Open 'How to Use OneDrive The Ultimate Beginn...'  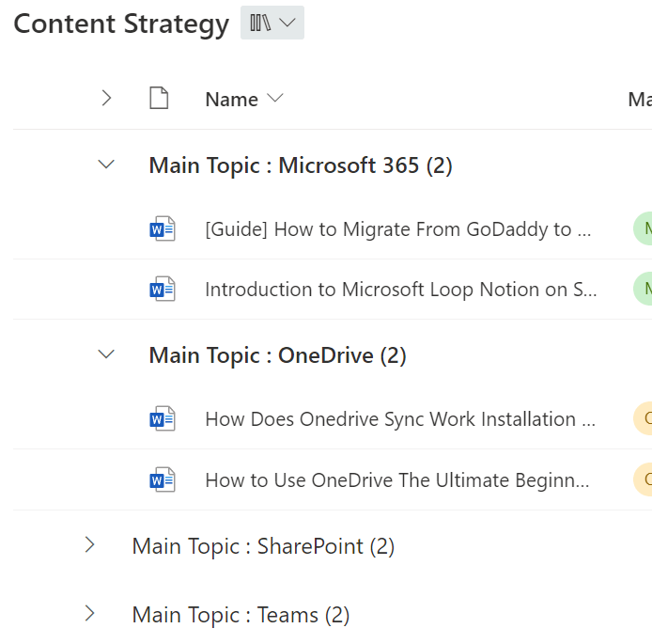tap(397, 480)
